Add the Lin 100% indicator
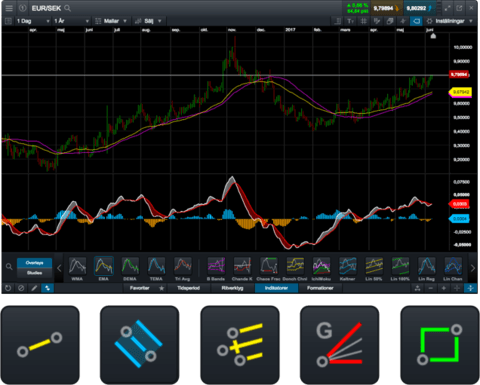The image size is (480, 385). click(x=400, y=269)
